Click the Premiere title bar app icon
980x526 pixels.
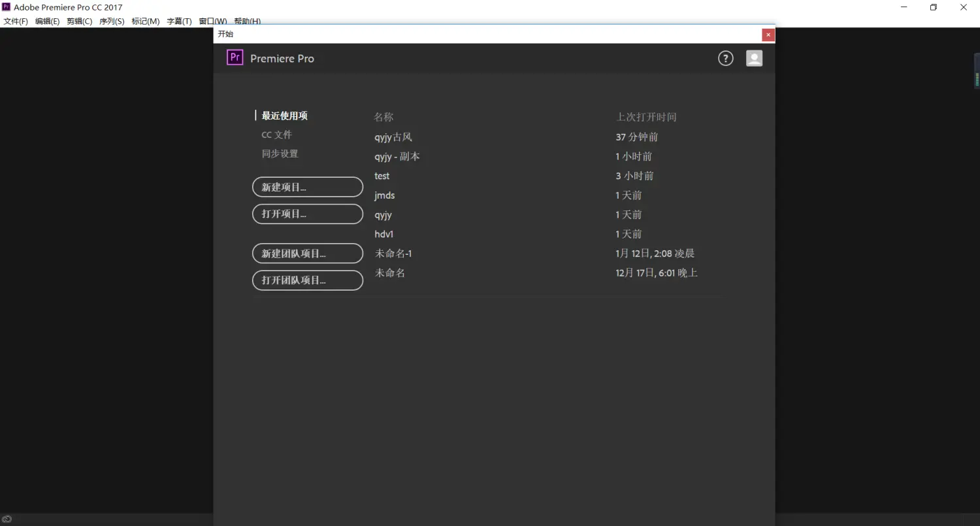tap(6, 7)
